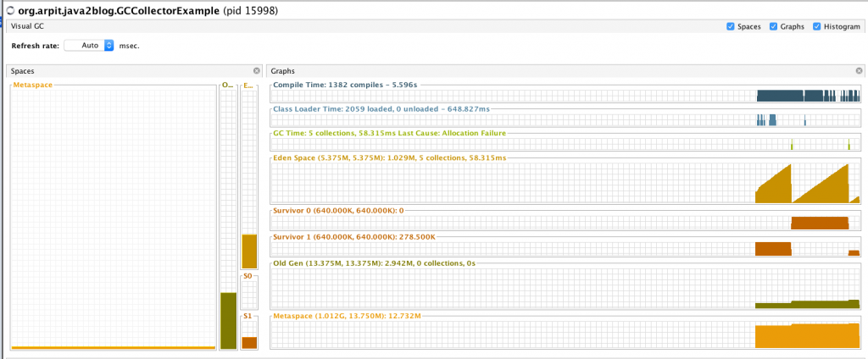Uncheck the Graphs checkbox
Viewport: 868px width, 359px height.
point(774,26)
